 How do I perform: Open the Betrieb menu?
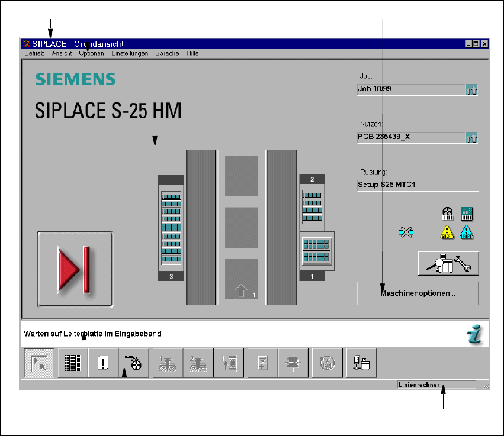click(34, 54)
